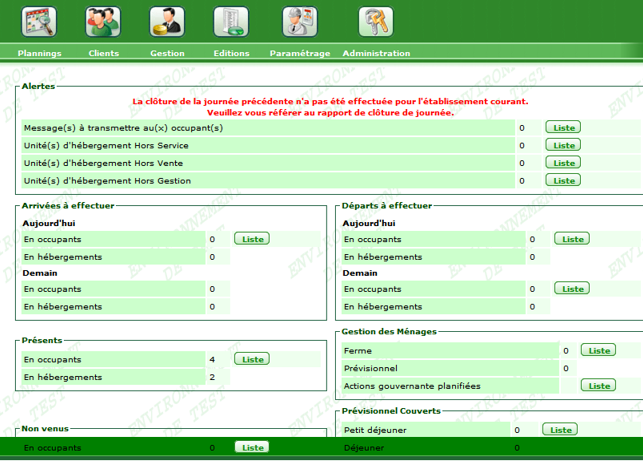Screen dimensions: 643x473
Task: View list of Hors Vente units
Action: click(x=563, y=163)
